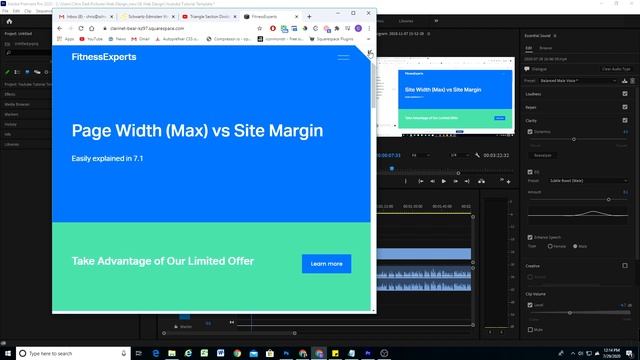Image resolution: width=640 pixels, height=360 pixels.
Task: Open a new Chrome tab
Action: point(309,17)
